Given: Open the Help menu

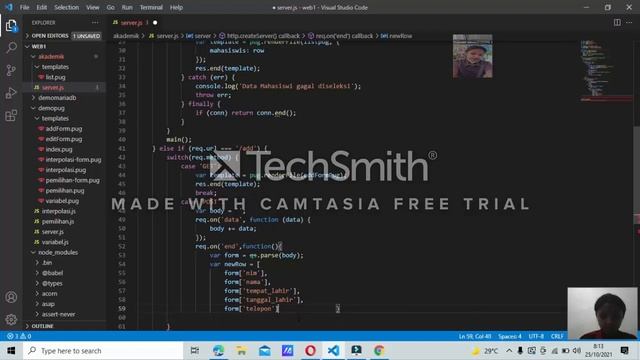Looking at the screenshot, I should coord(176,7).
